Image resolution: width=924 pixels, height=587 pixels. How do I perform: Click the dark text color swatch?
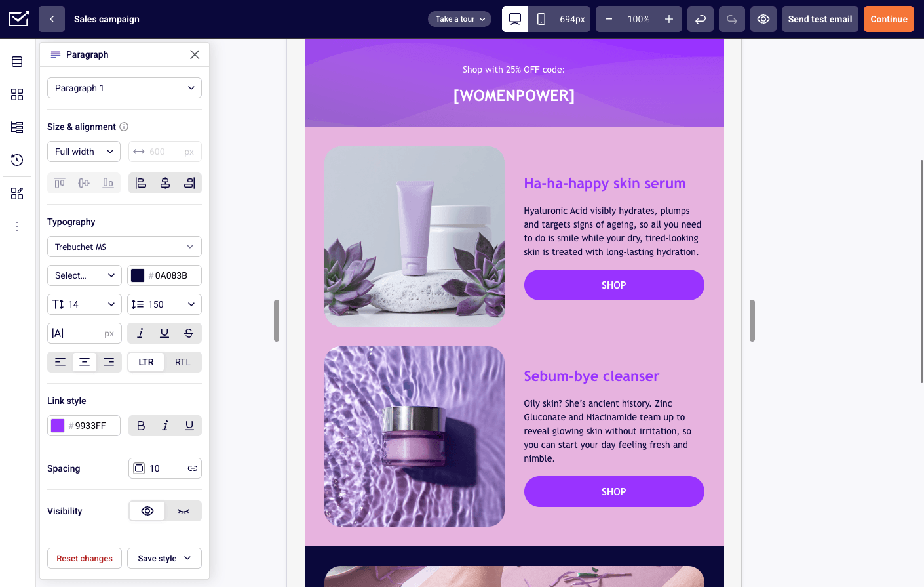[138, 275]
